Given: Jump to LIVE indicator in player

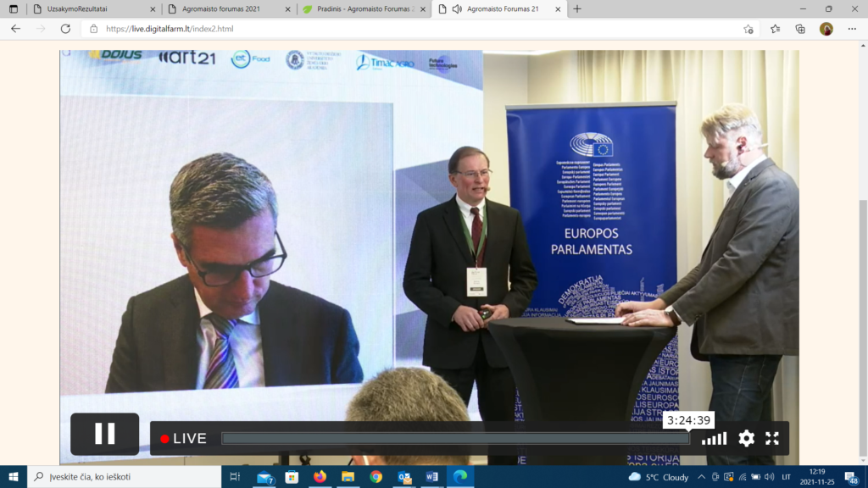Looking at the screenshot, I should (x=183, y=438).
